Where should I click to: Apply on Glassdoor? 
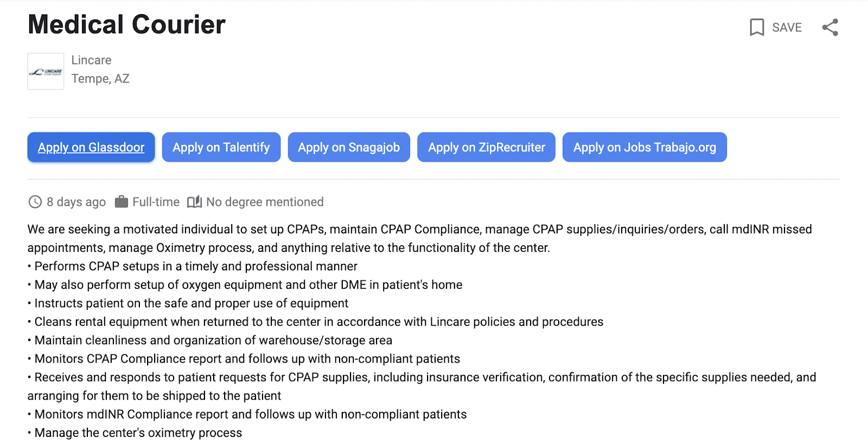(x=91, y=147)
